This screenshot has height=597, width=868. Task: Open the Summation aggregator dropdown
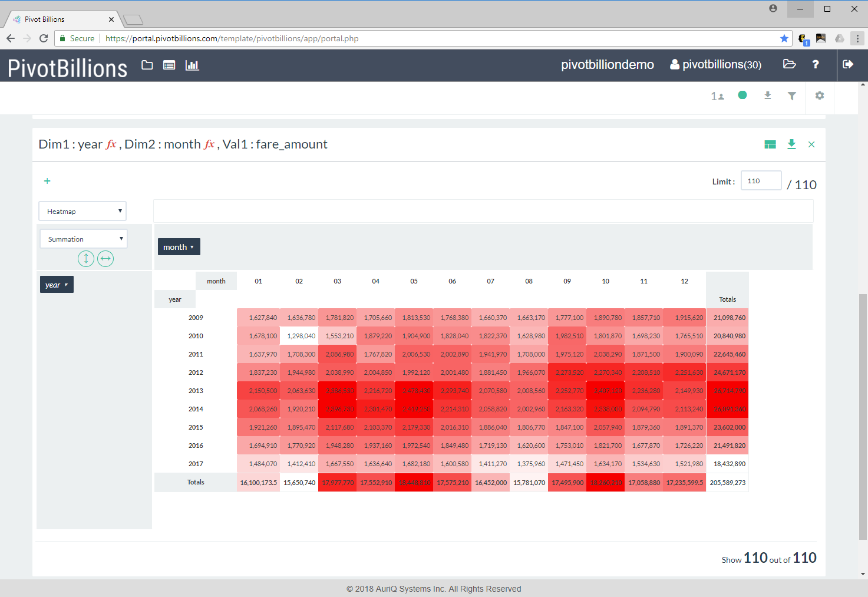(84, 239)
